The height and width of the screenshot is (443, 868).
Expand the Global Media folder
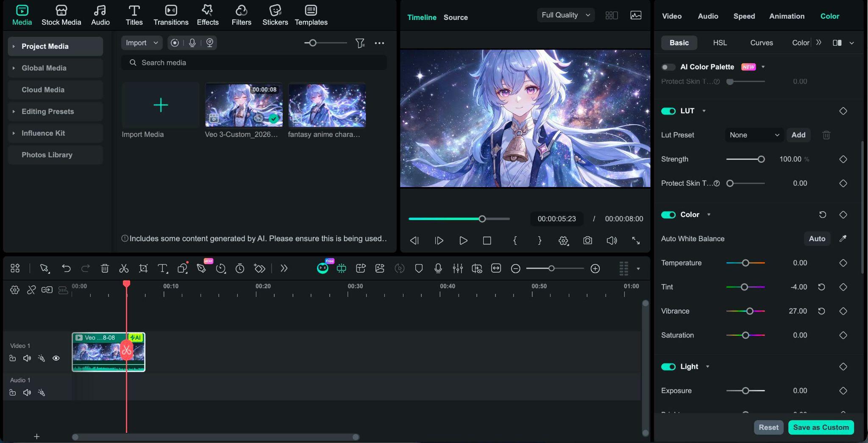[14, 68]
